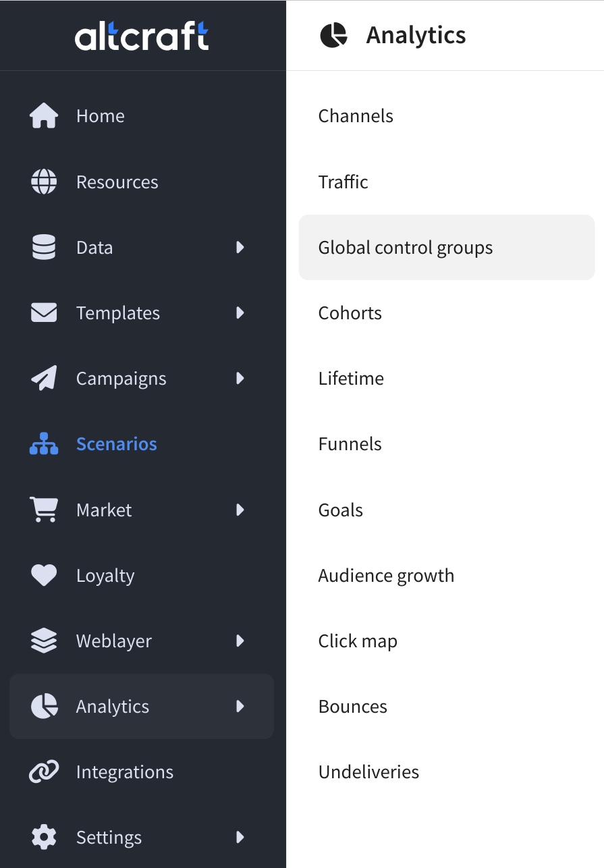Click the Market shopping cart icon
The height and width of the screenshot is (868, 604).
44,510
